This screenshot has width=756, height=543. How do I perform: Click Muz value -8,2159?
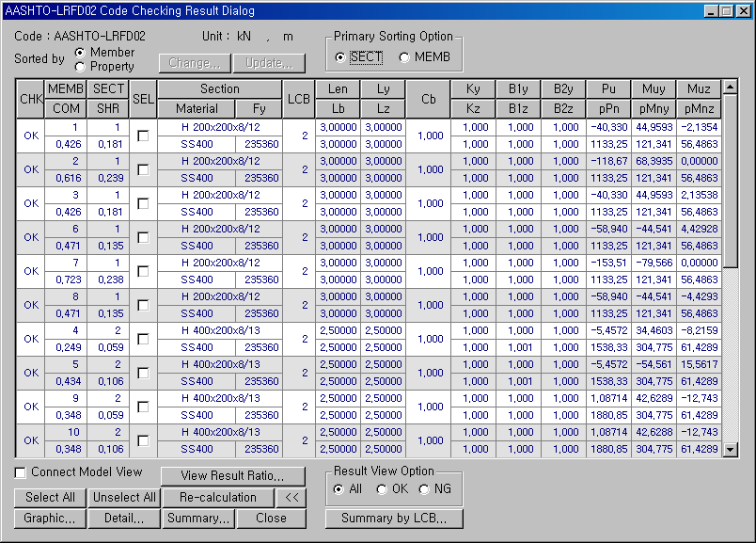pos(699,330)
